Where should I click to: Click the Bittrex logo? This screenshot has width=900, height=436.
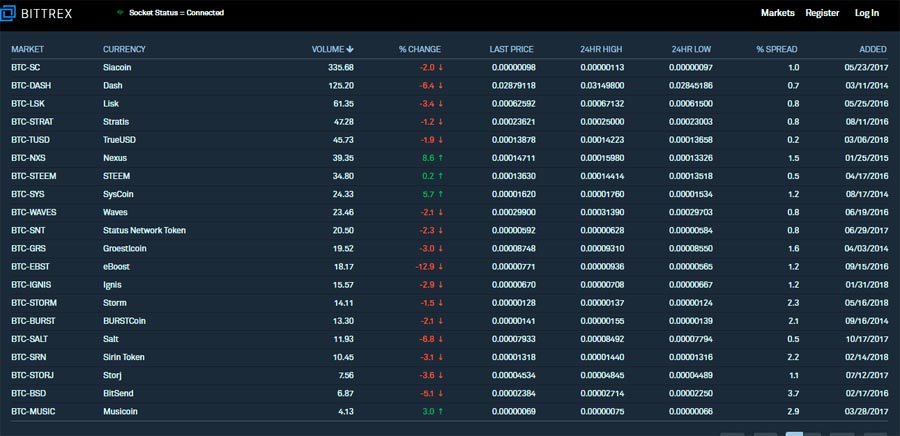pos(36,13)
